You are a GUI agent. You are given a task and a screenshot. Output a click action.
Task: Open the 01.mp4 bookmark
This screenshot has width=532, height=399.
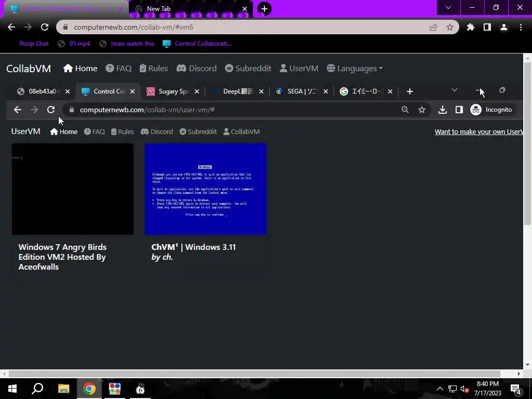[x=74, y=44]
